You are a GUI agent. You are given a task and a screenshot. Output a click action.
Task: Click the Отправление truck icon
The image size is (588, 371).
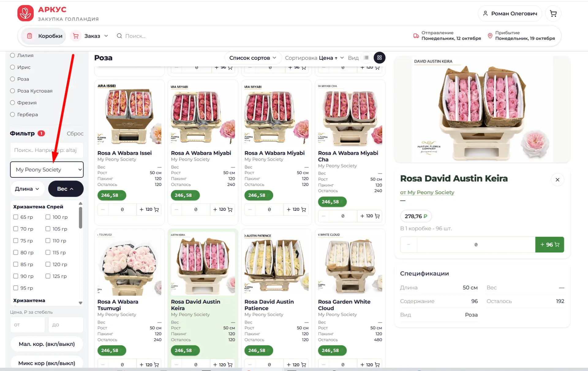tap(416, 36)
